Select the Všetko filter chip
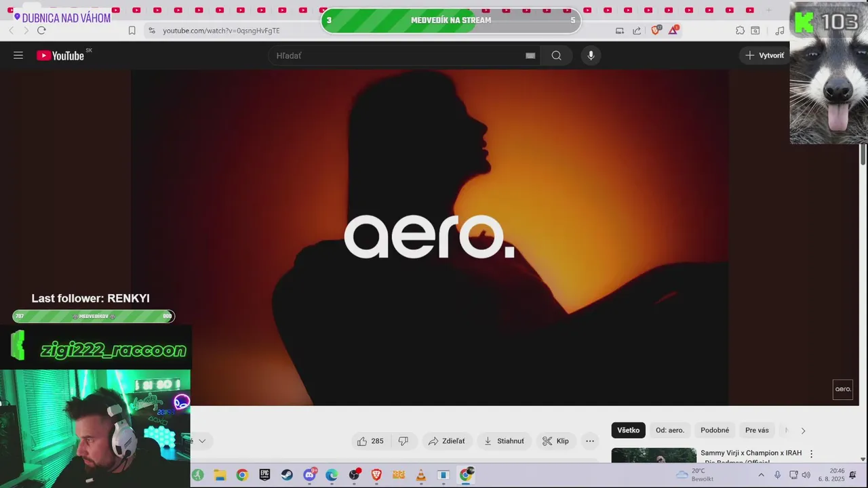Screen dimensions: 868x488 point(628,430)
